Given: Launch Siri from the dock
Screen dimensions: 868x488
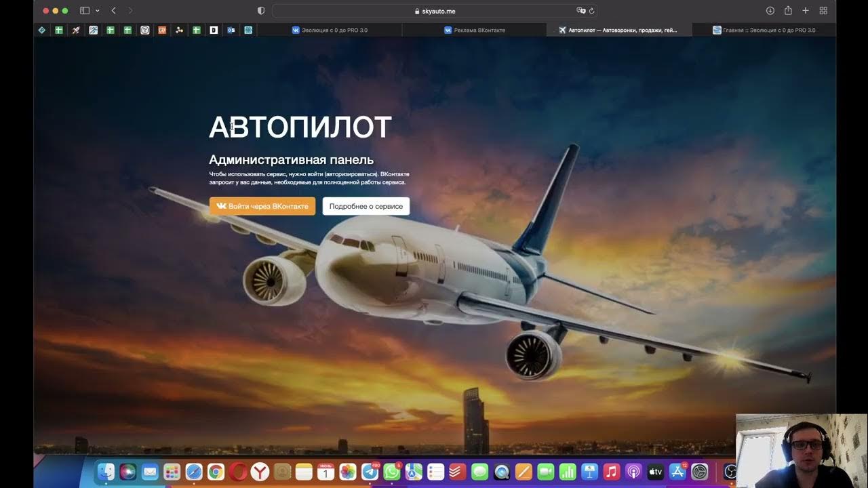Looking at the screenshot, I should click(127, 472).
